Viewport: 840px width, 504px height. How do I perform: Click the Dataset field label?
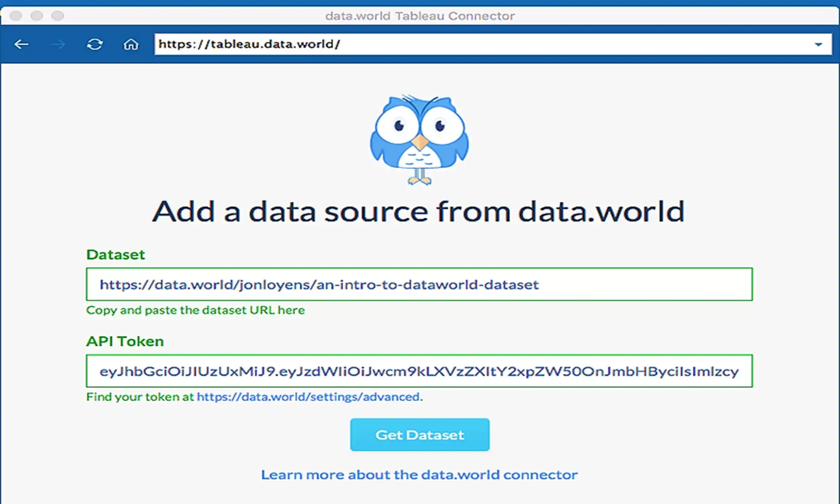click(116, 255)
